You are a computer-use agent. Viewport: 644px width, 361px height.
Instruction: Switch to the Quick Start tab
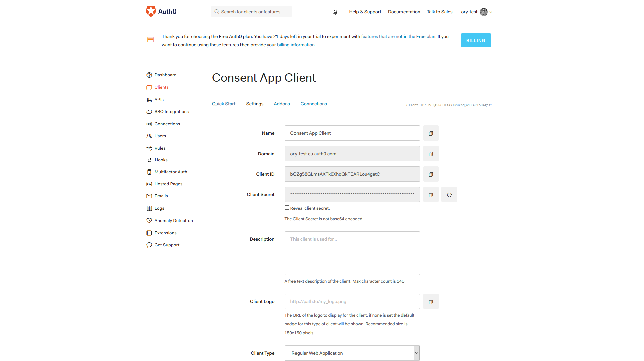tap(224, 104)
